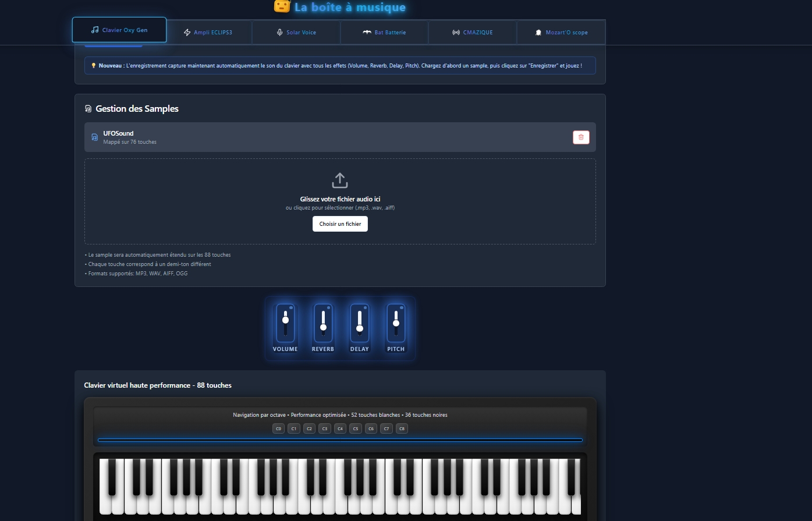Click the PITCH slider handle
Viewport: 812px width, 521px height.
(396, 323)
